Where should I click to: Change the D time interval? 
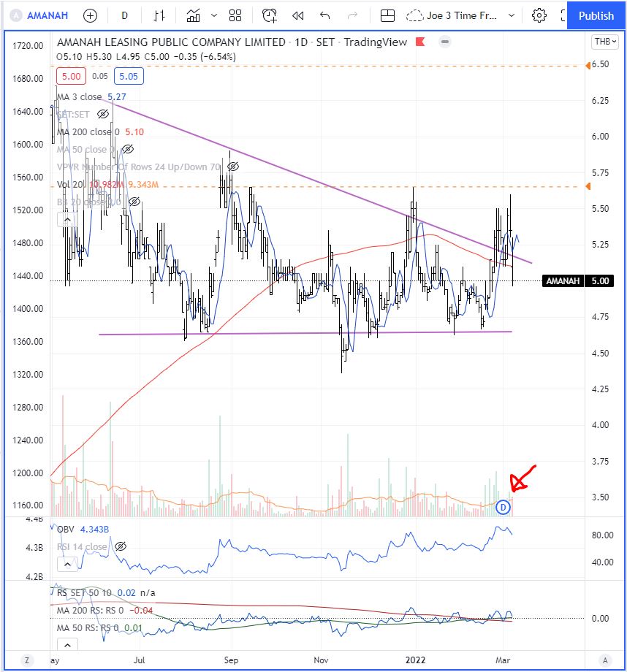click(x=124, y=16)
